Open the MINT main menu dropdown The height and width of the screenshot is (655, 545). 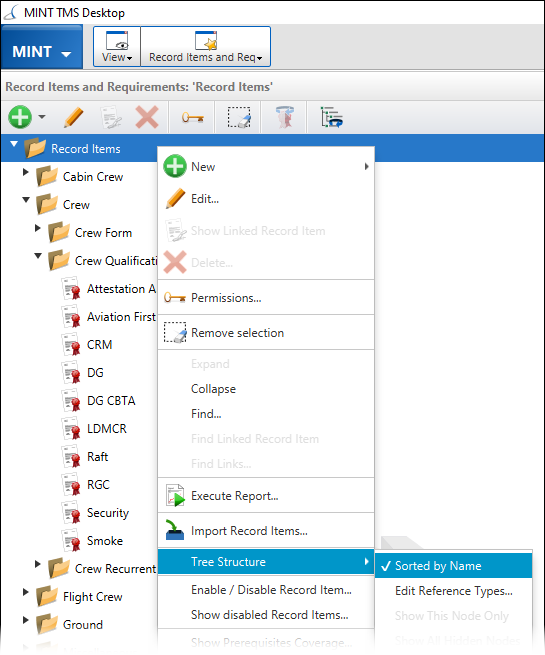[x=41, y=46]
